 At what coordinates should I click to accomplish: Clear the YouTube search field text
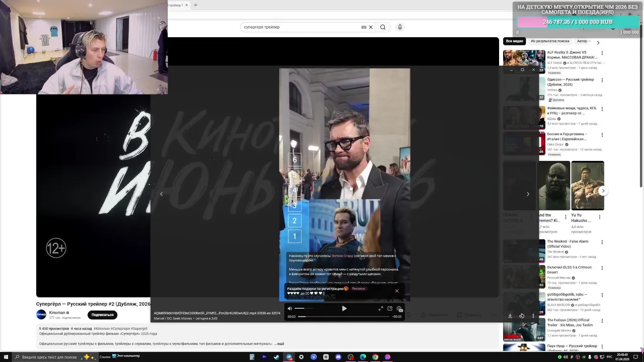[x=371, y=27]
